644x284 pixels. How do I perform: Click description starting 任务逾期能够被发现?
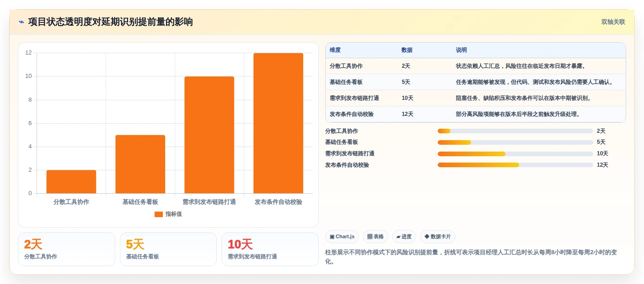coord(535,82)
